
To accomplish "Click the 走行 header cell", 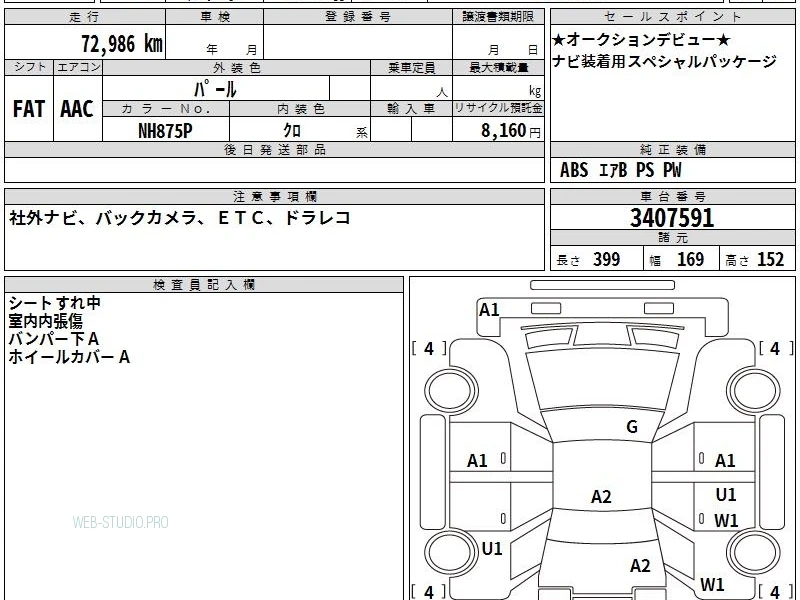I will (x=85, y=17).
